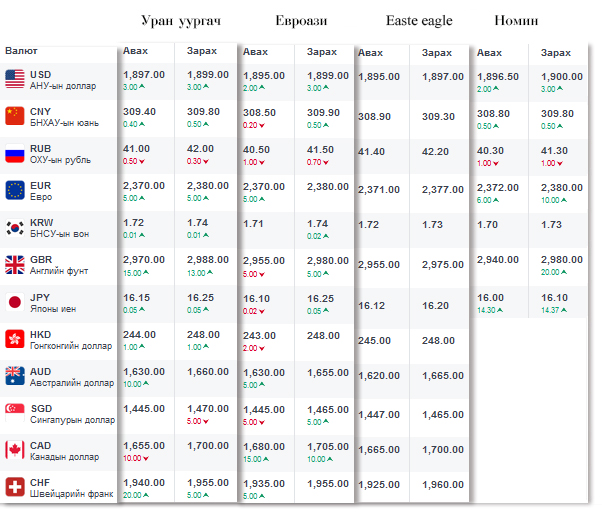Viewport: 602px width, 514px height.
Task: Click the Canada flag beside CAD
Action: click(x=14, y=450)
